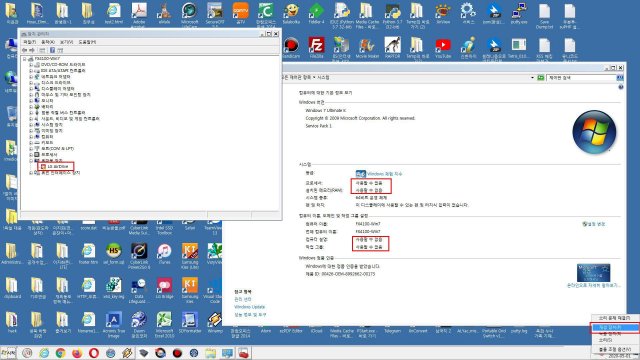640x360 pixels.
Task: Select 마우스 및 기타 포인팅 장치 row
Action: [62, 95]
